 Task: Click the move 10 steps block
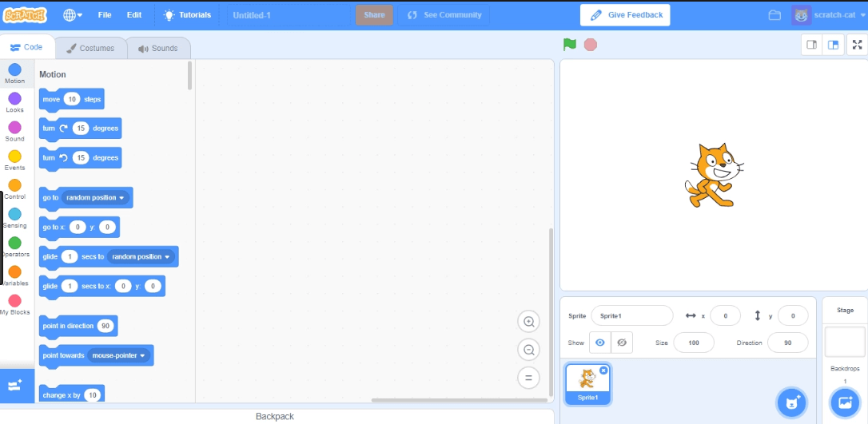[x=71, y=100]
